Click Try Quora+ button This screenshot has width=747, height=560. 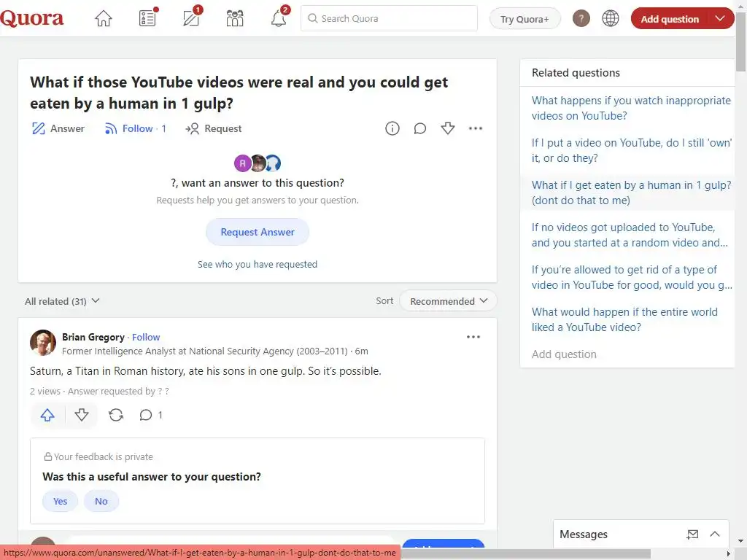pyautogui.click(x=525, y=19)
